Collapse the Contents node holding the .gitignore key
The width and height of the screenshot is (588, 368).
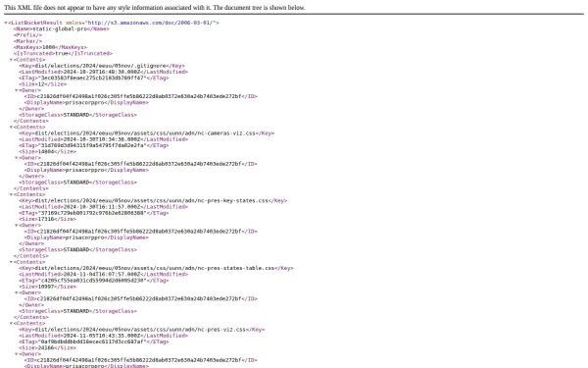click(11, 60)
